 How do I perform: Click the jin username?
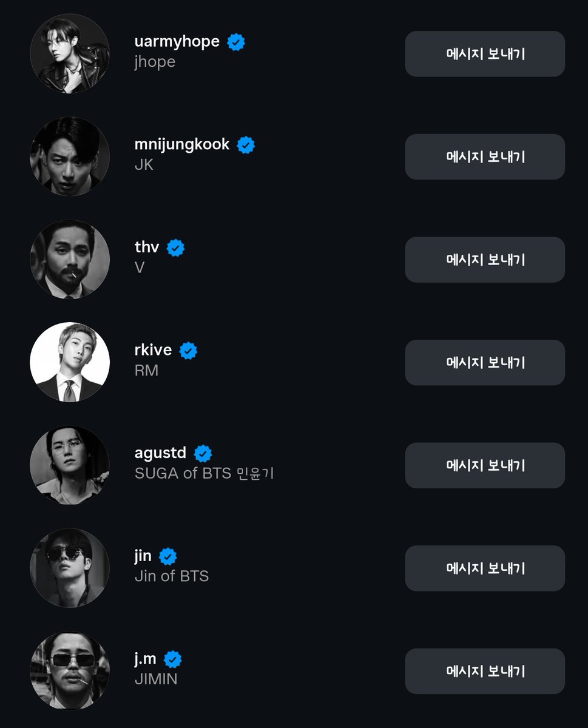click(x=143, y=556)
